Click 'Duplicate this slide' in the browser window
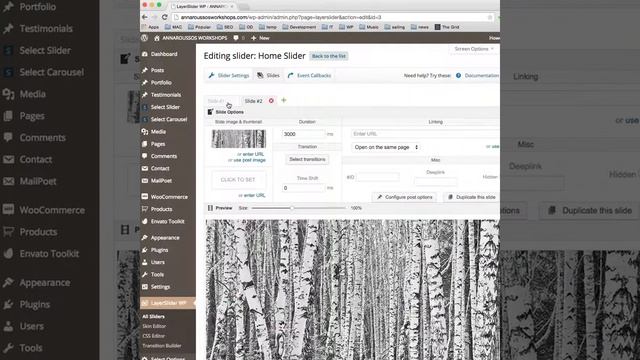The width and height of the screenshot is (640, 360). (472, 197)
